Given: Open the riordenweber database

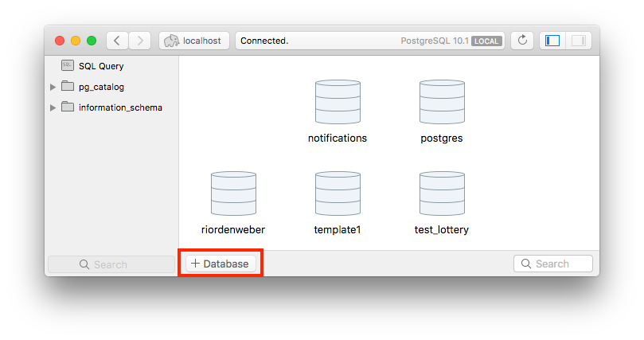Looking at the screenshot, I should point(233,203).
